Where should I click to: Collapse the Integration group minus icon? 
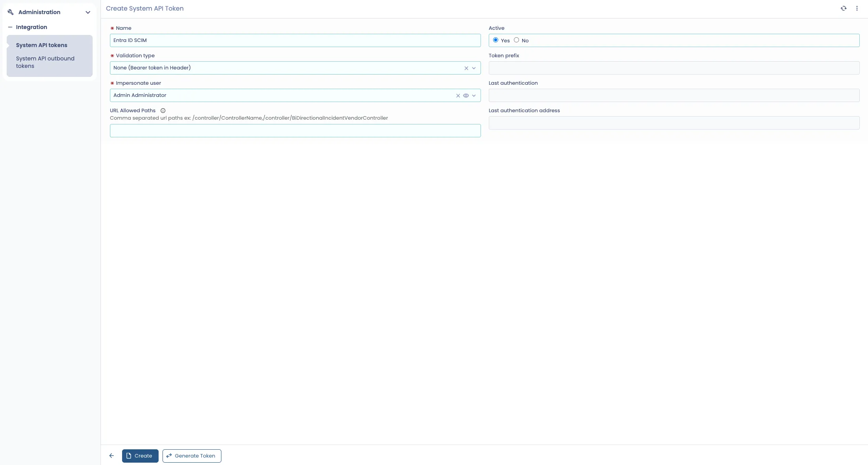[10, 27]
